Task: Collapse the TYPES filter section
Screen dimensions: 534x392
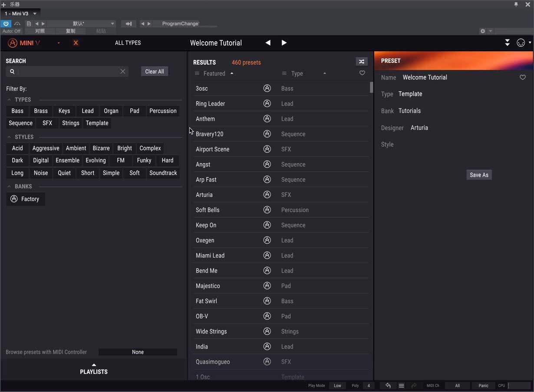Action: point(9,99)
